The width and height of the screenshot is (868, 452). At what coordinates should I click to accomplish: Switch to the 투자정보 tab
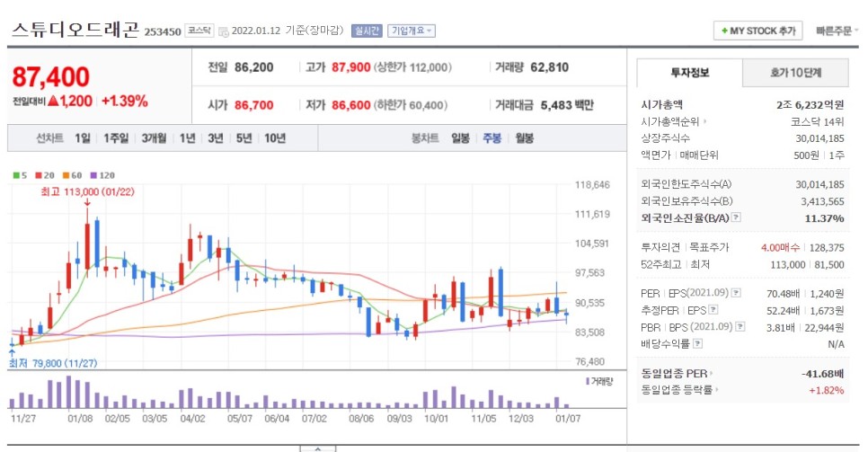point(690,73)
